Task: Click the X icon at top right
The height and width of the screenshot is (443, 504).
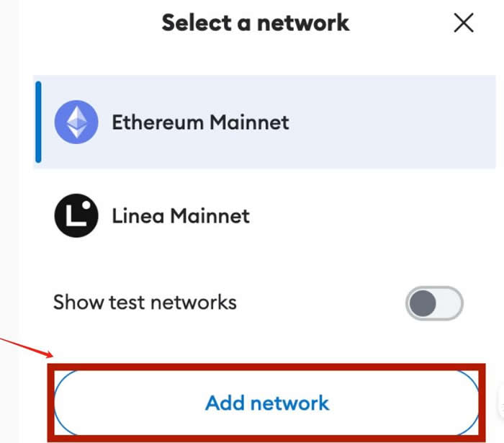Action: [x=464, y=23]
